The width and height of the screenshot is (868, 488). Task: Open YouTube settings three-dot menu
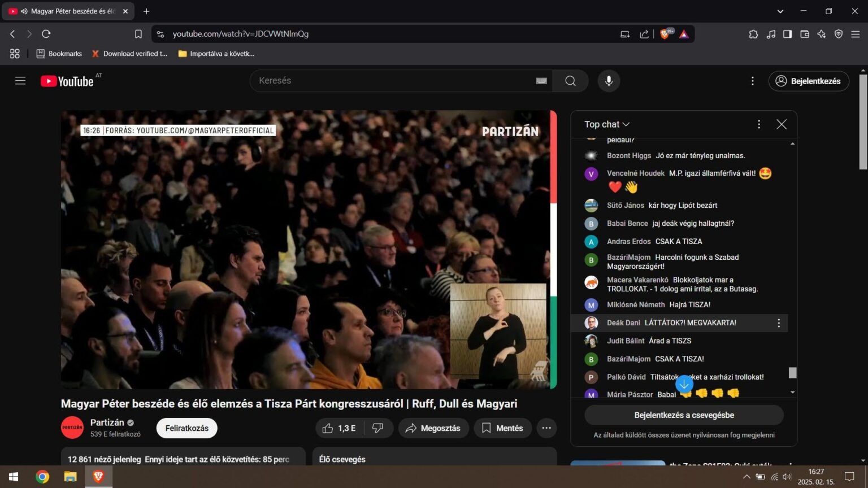[752, 81]
